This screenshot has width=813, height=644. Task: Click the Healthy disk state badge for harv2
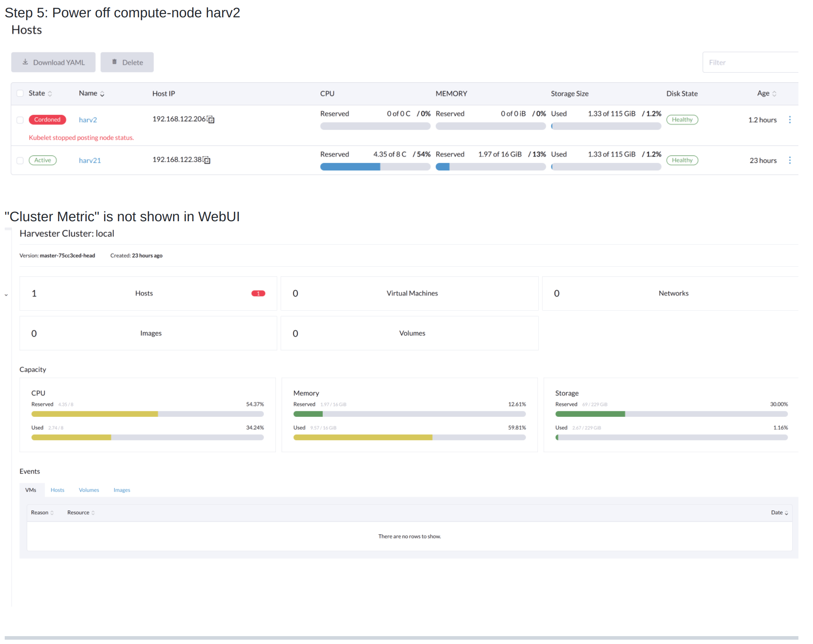682,119
